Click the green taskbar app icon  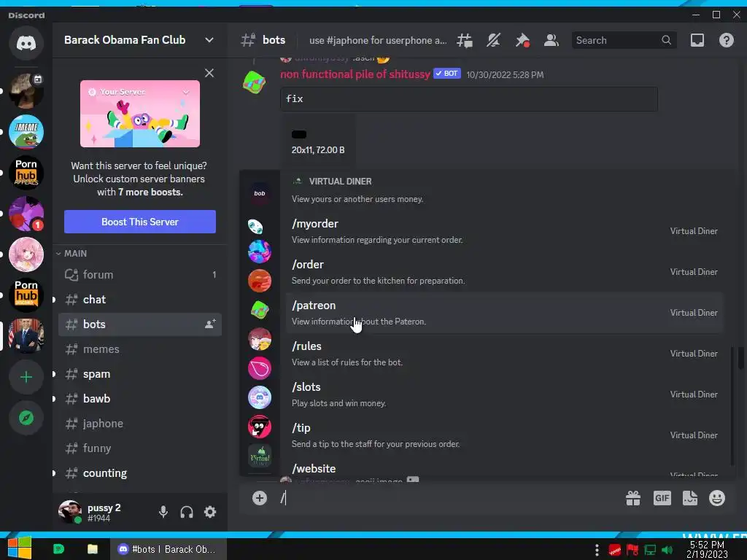(x=58, y=549)
